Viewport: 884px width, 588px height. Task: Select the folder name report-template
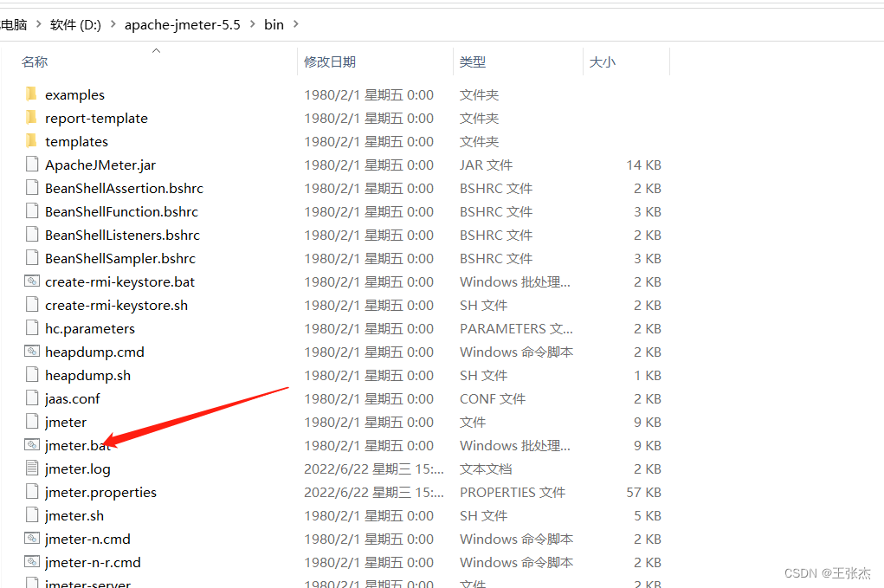pyautogui.click(x=96, y=118)
